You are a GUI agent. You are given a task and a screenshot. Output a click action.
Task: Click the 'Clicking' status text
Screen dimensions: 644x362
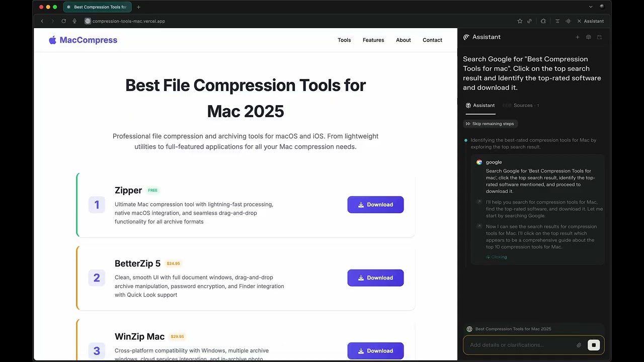(499, 257)
